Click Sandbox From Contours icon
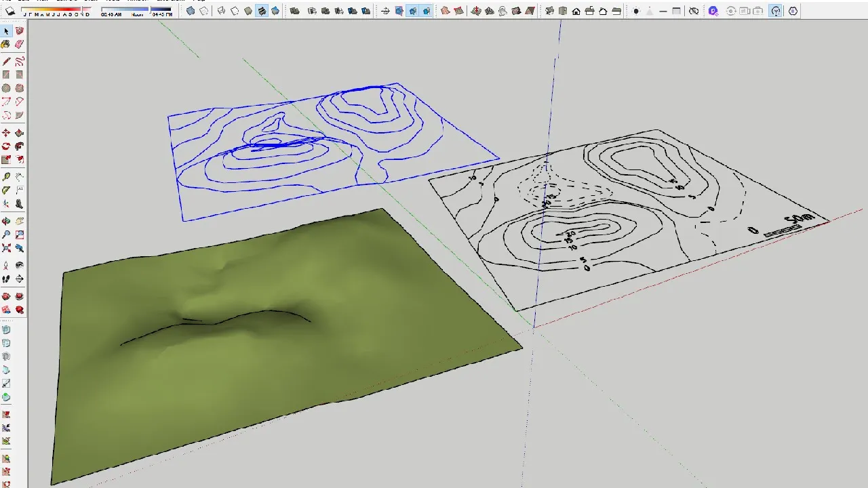 click(x=445, y=11)
